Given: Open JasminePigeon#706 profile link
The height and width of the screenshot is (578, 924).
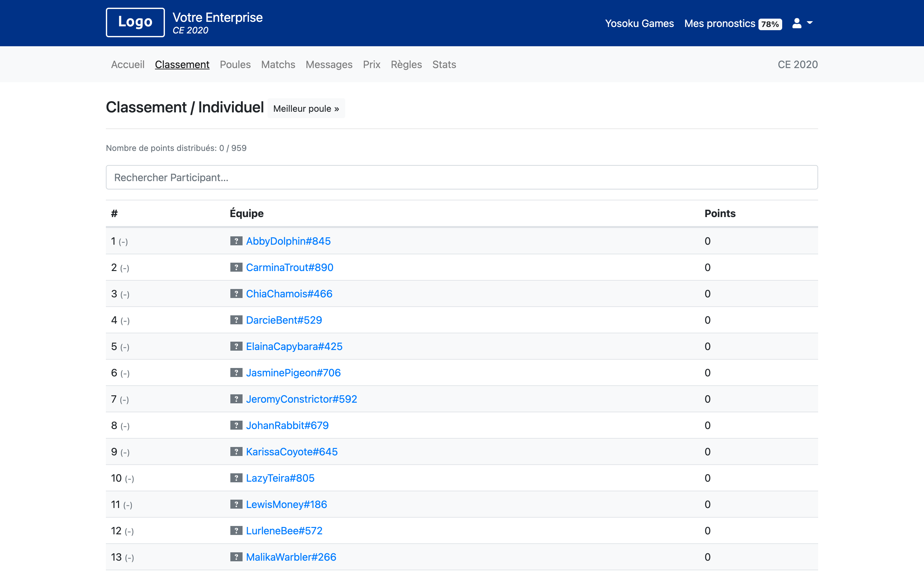Looking at the screenshot, I should (293, 373).
